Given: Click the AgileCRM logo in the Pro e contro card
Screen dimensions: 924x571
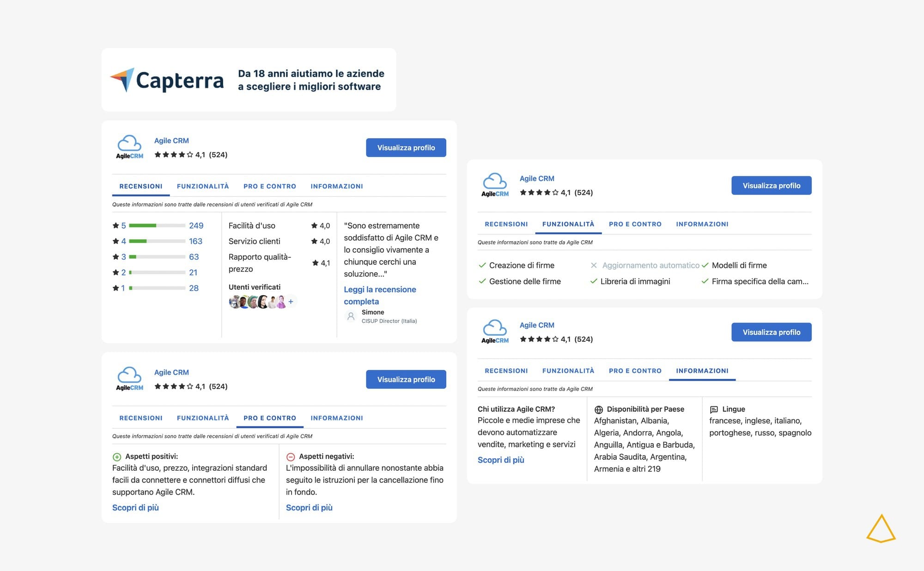Looking at the screenshot, I should pos(129,379).
